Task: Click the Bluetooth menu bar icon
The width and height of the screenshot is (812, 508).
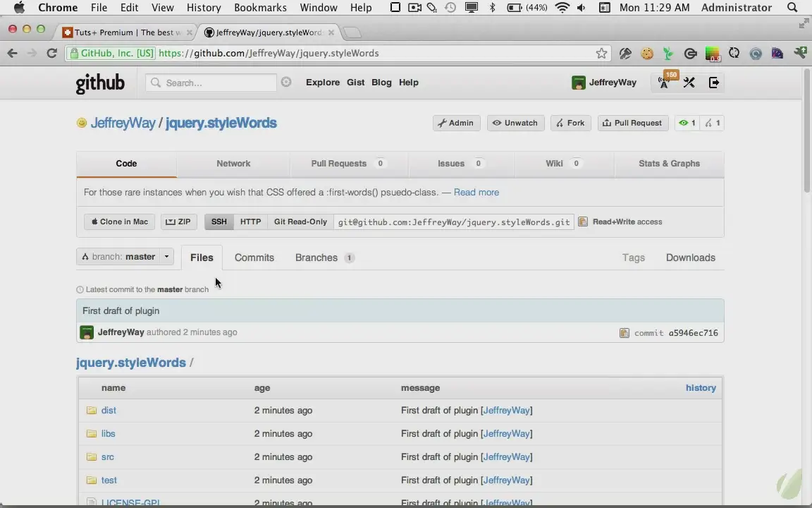Action: (493, 7)
